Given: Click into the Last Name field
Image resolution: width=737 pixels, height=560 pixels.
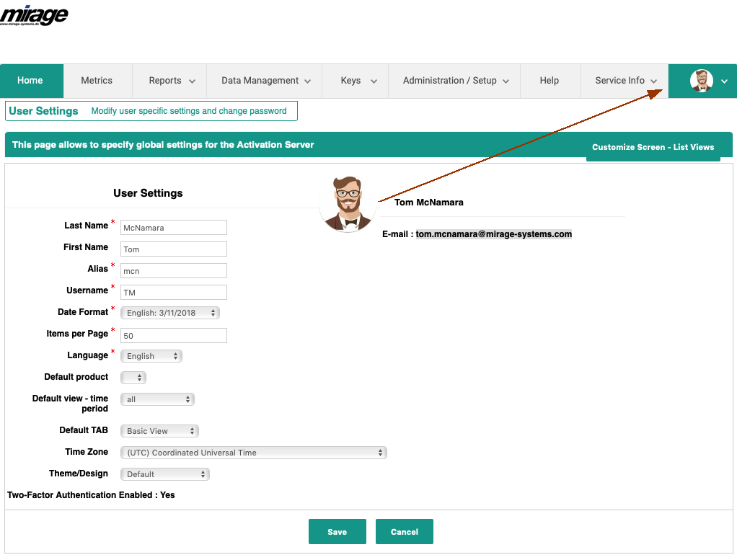Looking at the screenshot, I should 173,228.
